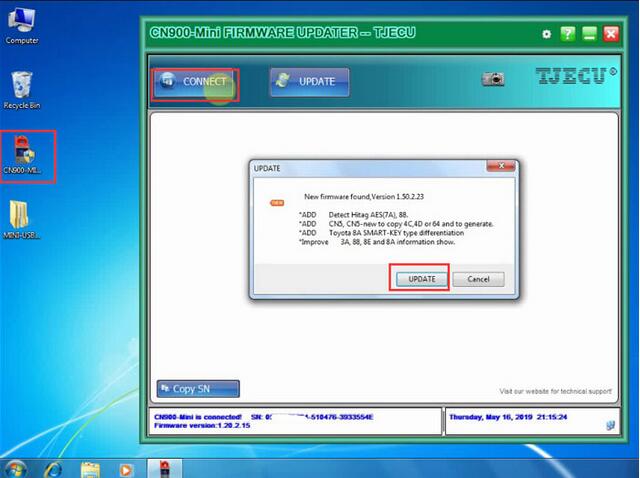Open the Windows Start menu
This screenshot has height=478, width=640.
(x=16, y=469)
